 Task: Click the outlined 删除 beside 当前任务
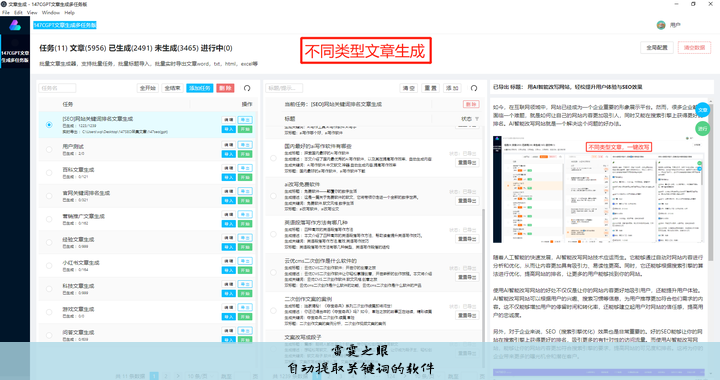[x=471, y=104]
